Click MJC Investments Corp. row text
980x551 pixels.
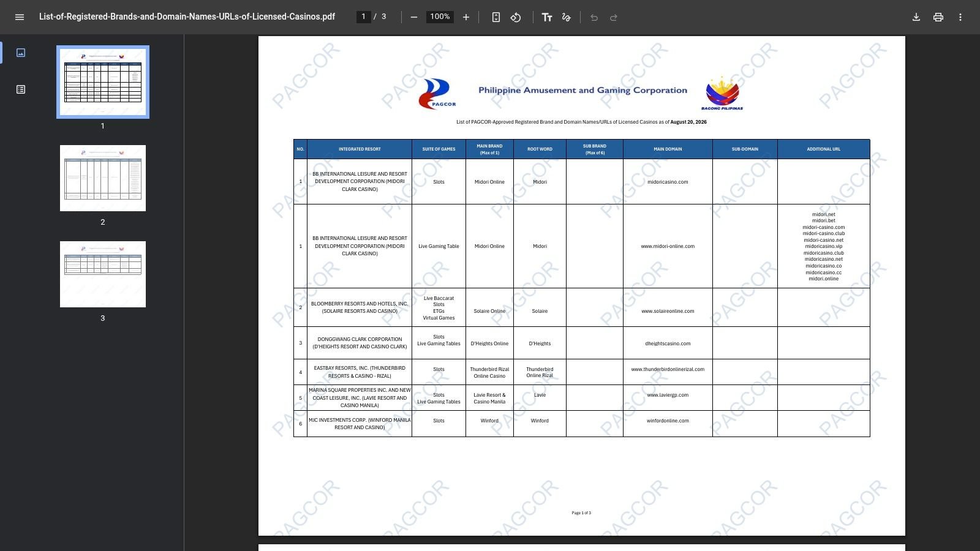click(x=360, y=424)
